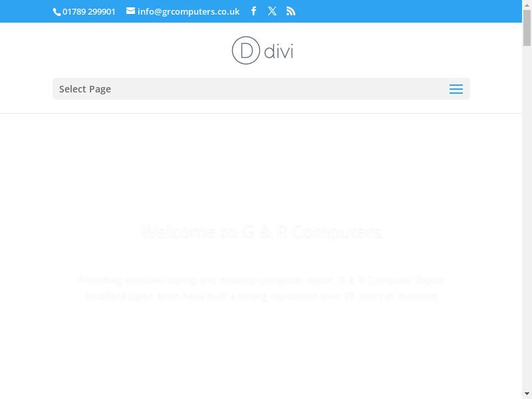Image resolution: width=532 pixels, height=399 pixels.
Task: Click blank space in the blue top bar
Action: pos(399,11)
